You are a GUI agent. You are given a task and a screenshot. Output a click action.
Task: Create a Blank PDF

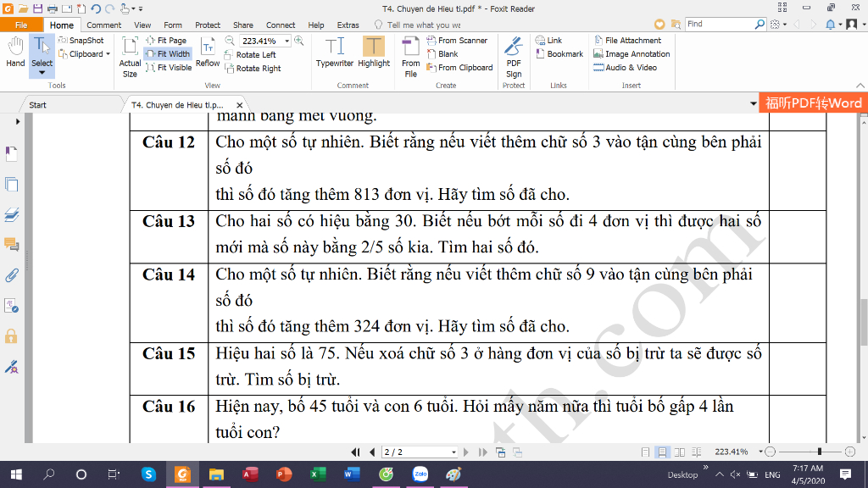tap(442, 53)
